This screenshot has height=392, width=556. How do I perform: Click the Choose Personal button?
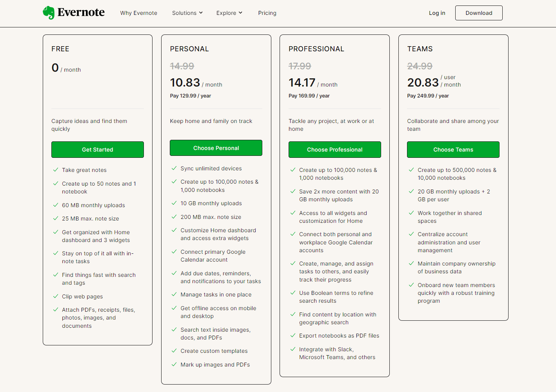click(216, 148)
